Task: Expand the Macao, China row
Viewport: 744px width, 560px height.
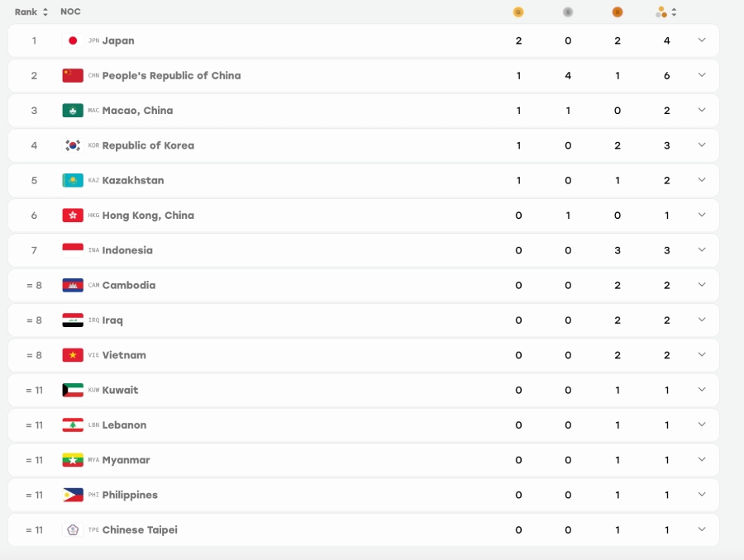Action: [x=702, y=110]
